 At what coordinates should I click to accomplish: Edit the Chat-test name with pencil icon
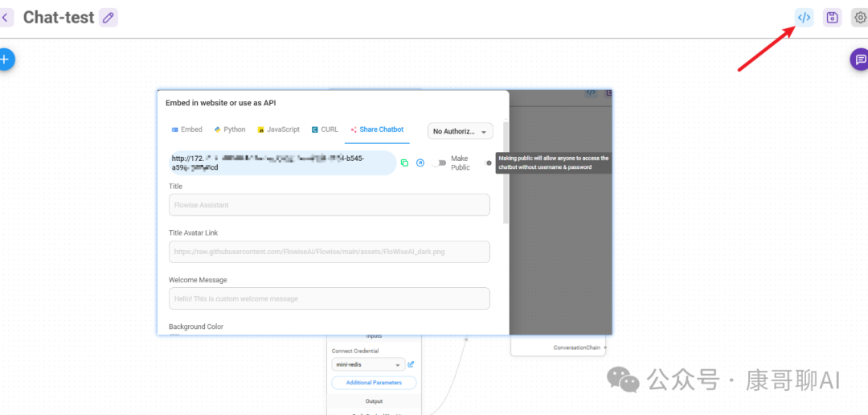coord(108,18)
